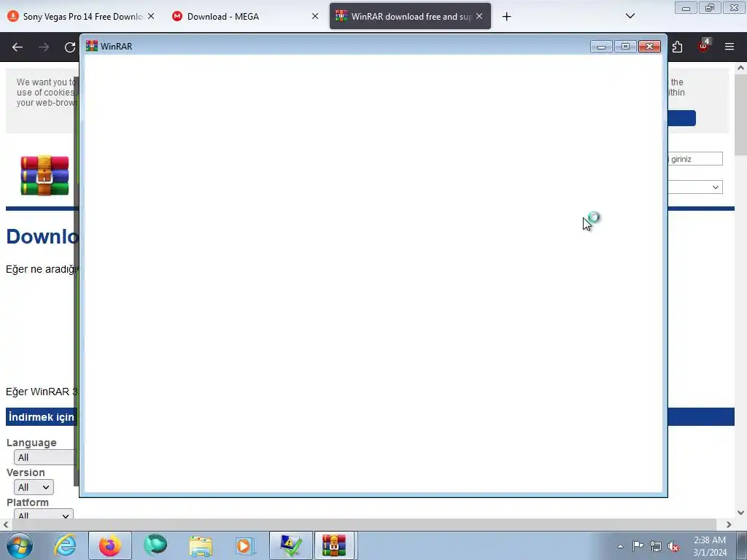Focus the search field showing 'giriniz'
This screenshot has height=560, width=747.
(x=695, y=159)
